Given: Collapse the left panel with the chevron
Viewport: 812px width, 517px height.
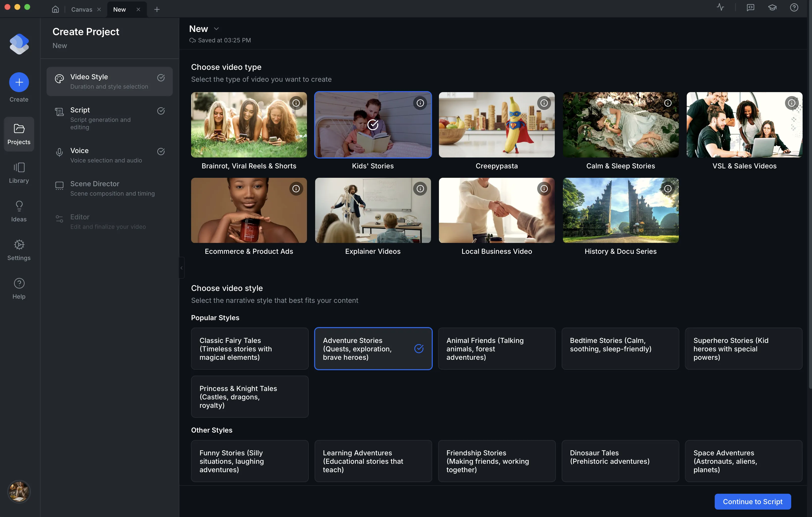Looking at the screenshot, I should pos(181,267).
